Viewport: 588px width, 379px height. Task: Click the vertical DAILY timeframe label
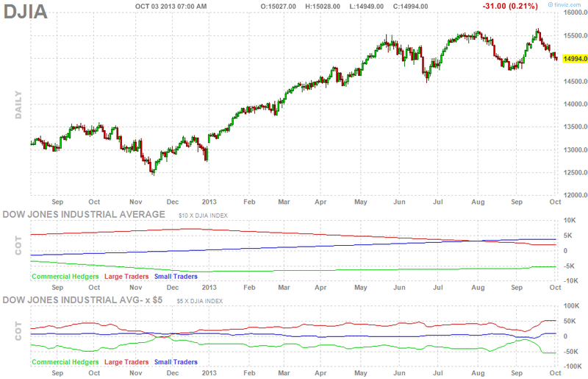pos(18,105)
